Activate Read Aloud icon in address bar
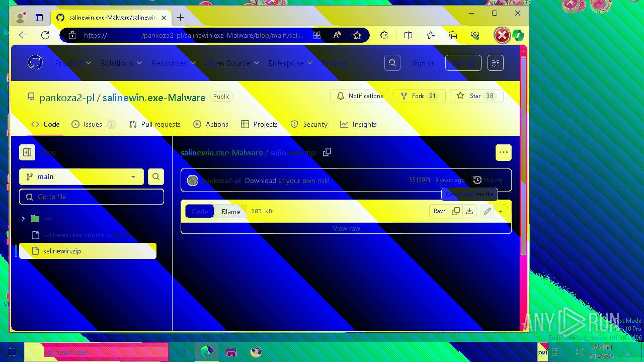This screenshot has height=362, width=644. coord(337,35)
